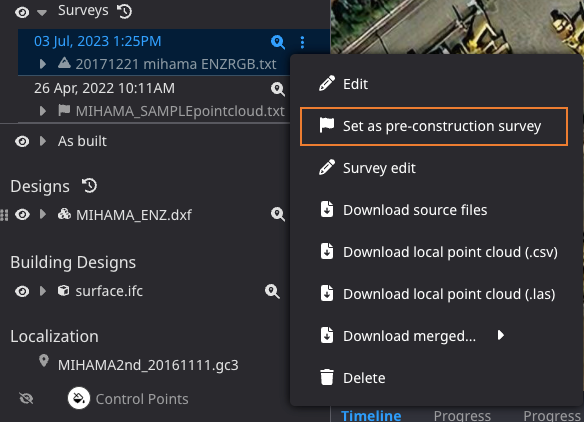Show hidden Control Points layer
Screen dimensions: 584x422
point(26,399)
